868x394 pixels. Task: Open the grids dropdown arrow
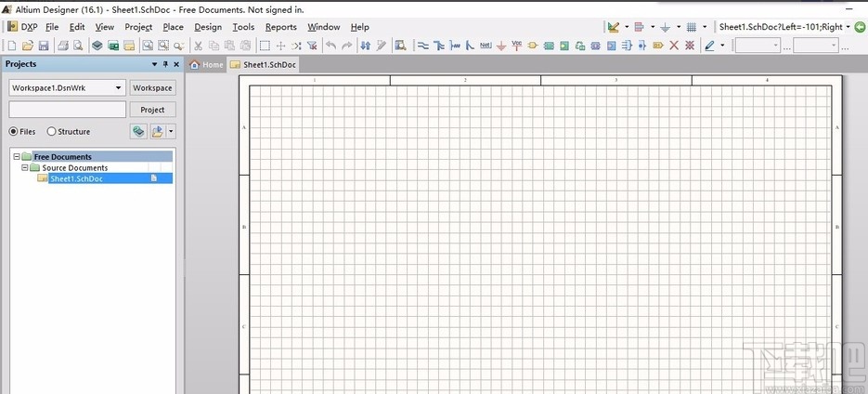[x=705, y=27]
